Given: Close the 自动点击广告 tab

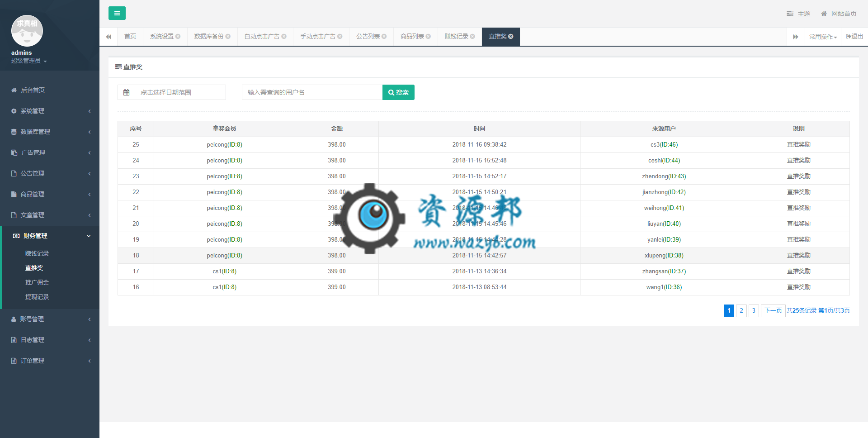Looking at the screenshot, I should tap(284, 36).
